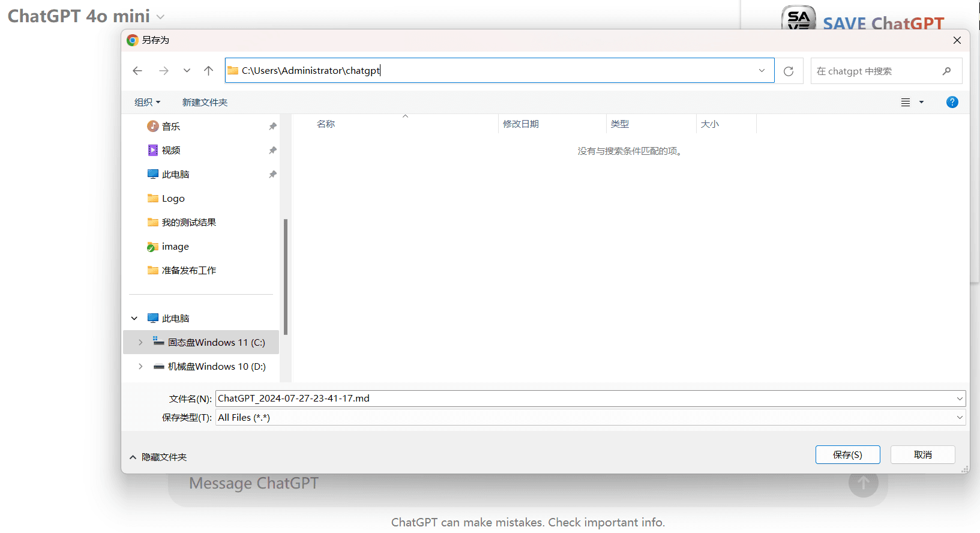This screenshot has height=533, width=980.
Task: Unpin 视频 using its pin icon
Action: click(x=272, y=150)
